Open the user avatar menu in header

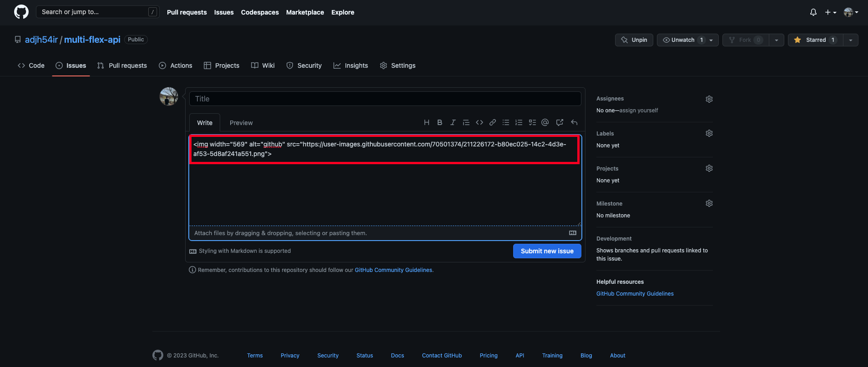(851, 12)
